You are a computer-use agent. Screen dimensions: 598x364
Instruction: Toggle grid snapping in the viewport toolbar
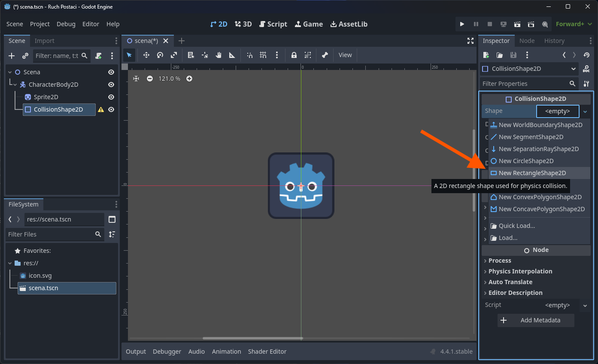263,55
